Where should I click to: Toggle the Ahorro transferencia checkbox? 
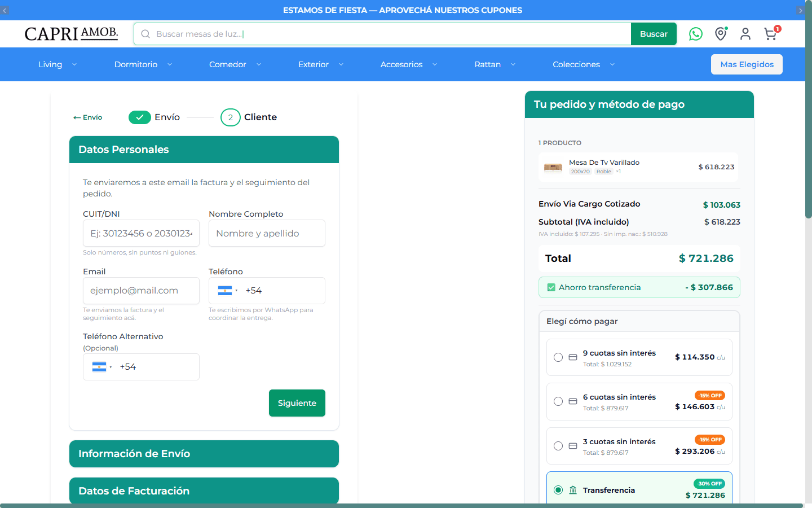pos(551,287)
